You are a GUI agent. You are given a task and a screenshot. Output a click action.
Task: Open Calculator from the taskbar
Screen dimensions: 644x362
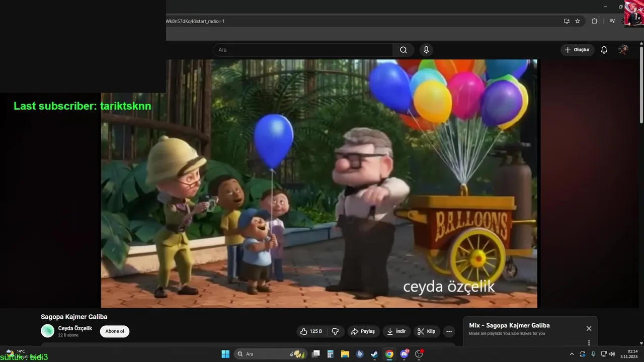coord(331,354)
